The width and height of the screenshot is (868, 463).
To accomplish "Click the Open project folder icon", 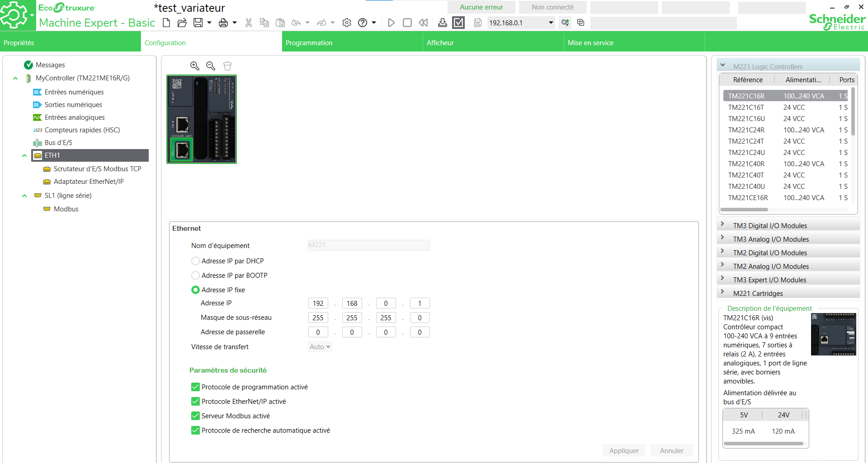I will pyautogui.click(x=182, y=23).
